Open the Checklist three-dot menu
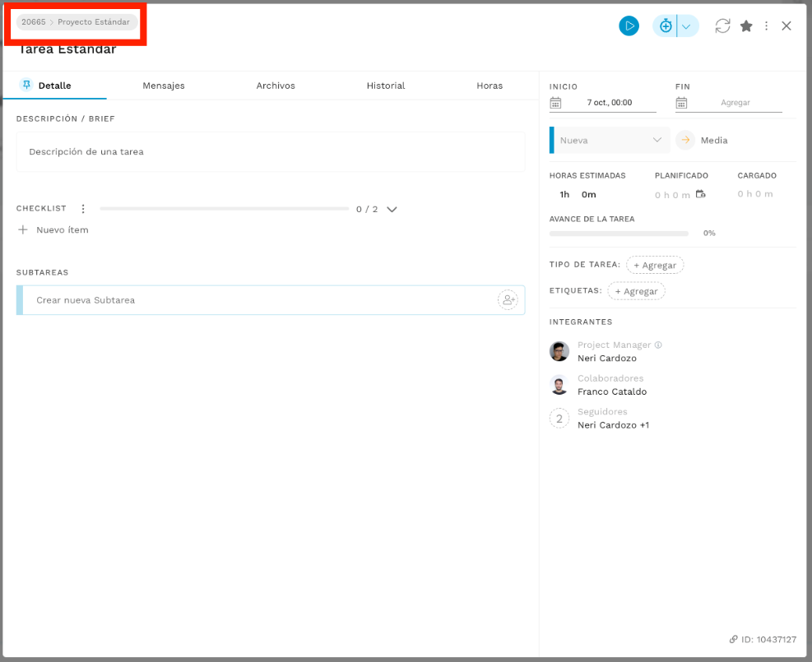The width and height of the screenshot is (812, 662). (x=83, y=209)
